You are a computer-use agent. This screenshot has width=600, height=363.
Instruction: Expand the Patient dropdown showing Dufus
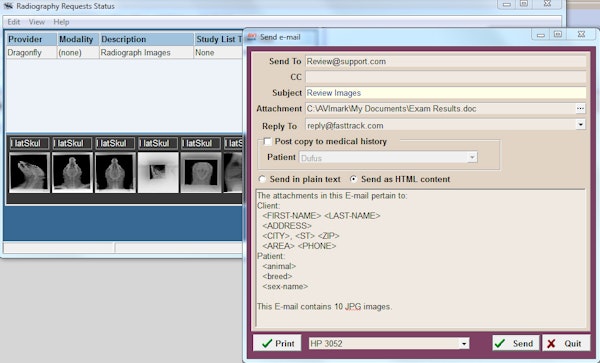473,157
